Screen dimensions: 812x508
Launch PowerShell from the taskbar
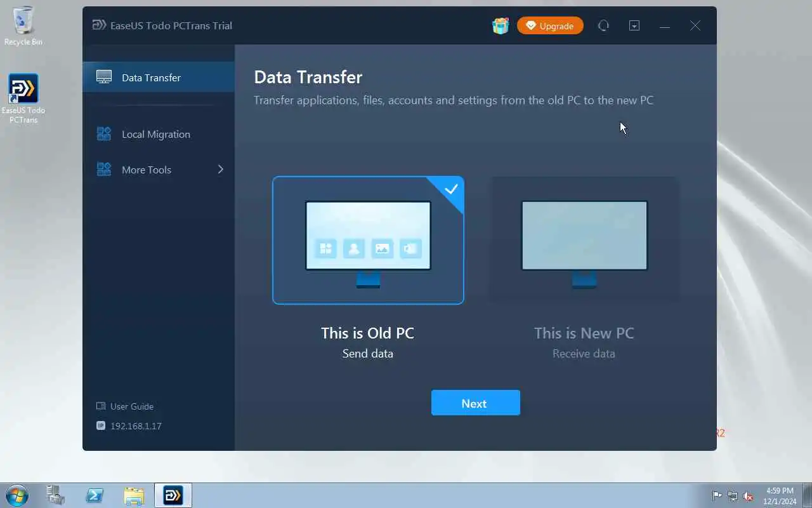click(95, 495)
